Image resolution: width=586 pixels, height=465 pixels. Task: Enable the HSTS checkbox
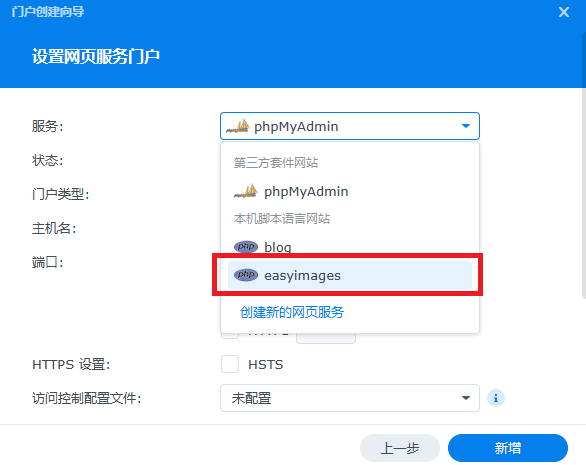(x=230, y=364)
